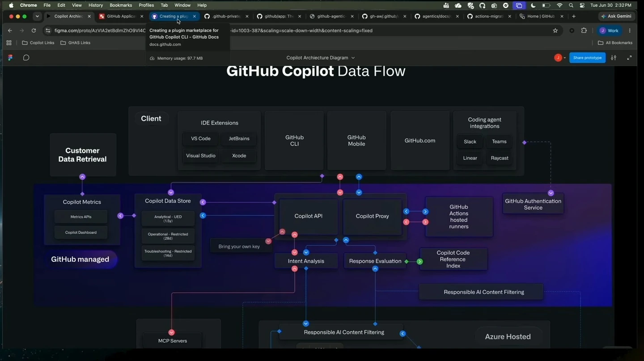The image size is (644, 361).
Task: Click the Copilot Dashboard box
Action: (x=81, y=233)
